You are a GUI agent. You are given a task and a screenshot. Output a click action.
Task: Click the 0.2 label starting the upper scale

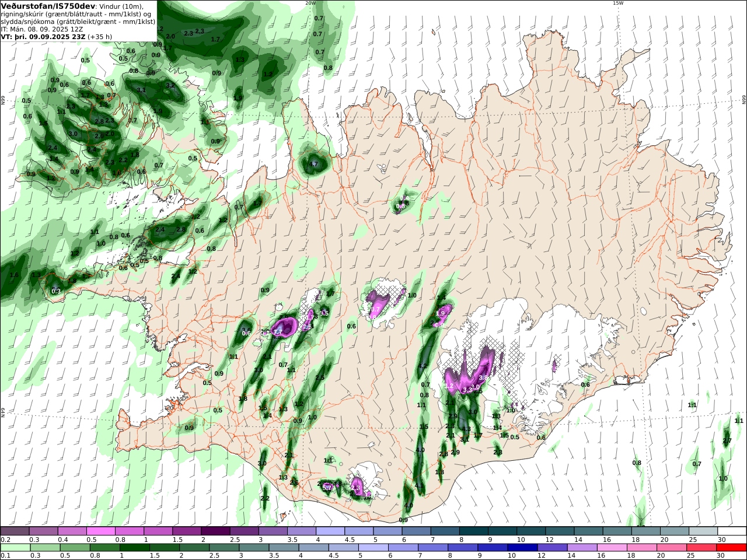coord(5,540)
